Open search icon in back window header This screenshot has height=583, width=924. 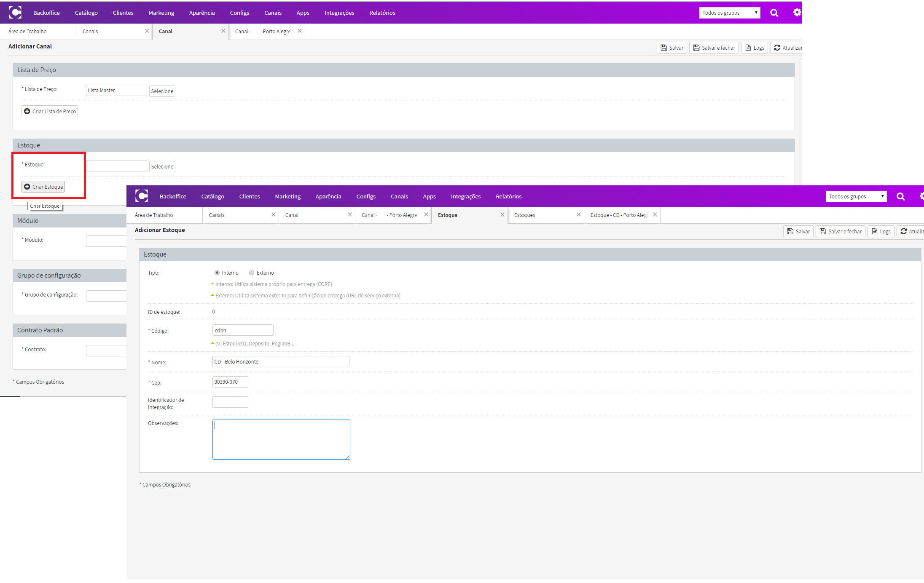pos(774,13)
